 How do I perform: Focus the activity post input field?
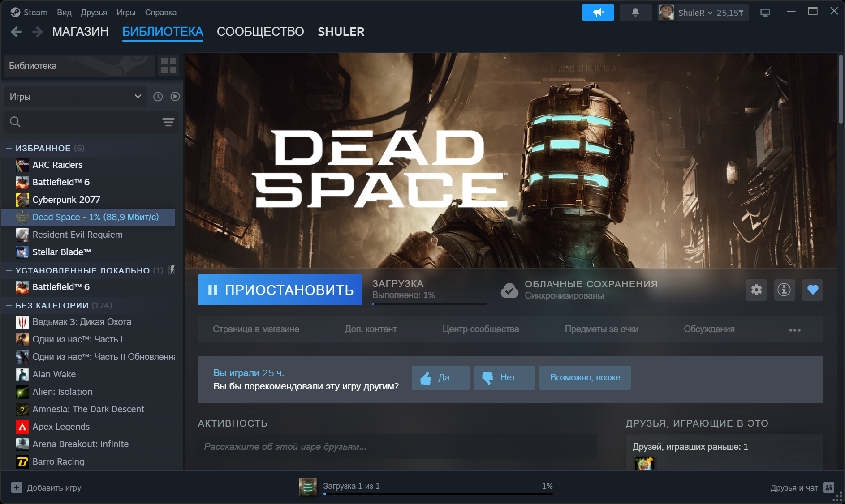click(x=397, y=446)
